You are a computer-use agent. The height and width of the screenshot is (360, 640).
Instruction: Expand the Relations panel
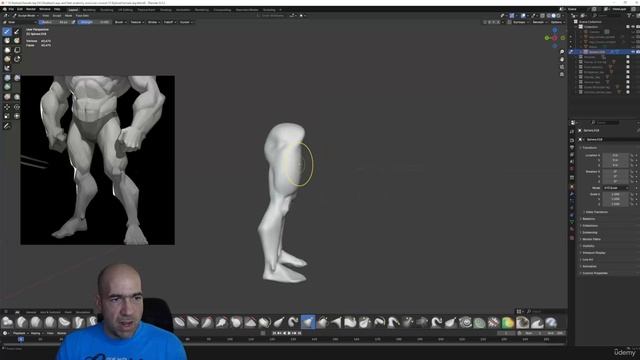(588, 219)
